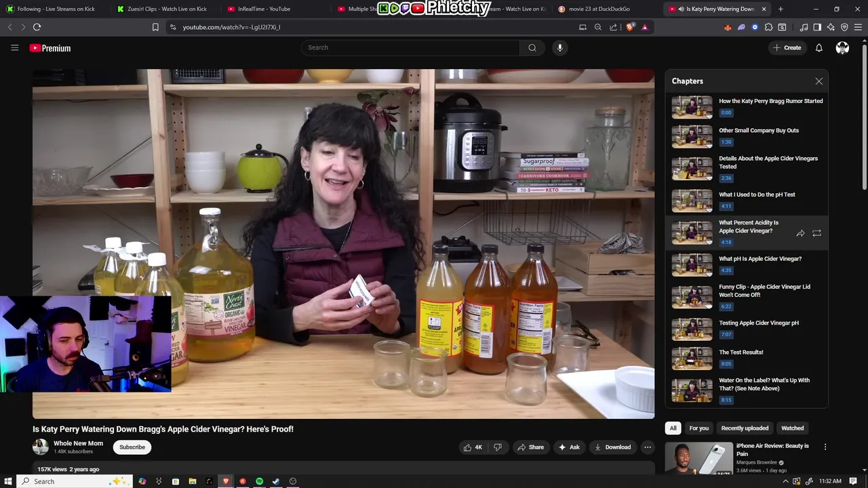Start voice search with microphone icon

(559, 47)
